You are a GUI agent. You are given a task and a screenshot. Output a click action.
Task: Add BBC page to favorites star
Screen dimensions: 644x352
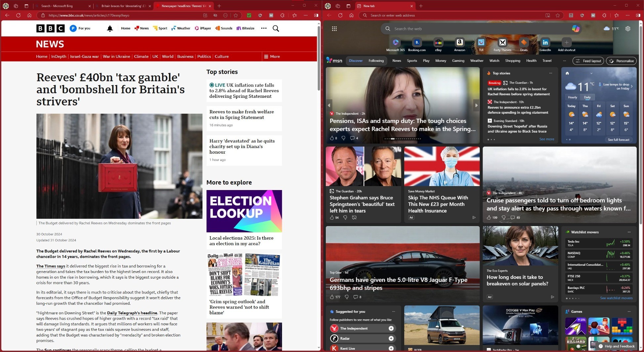point(236,15)
